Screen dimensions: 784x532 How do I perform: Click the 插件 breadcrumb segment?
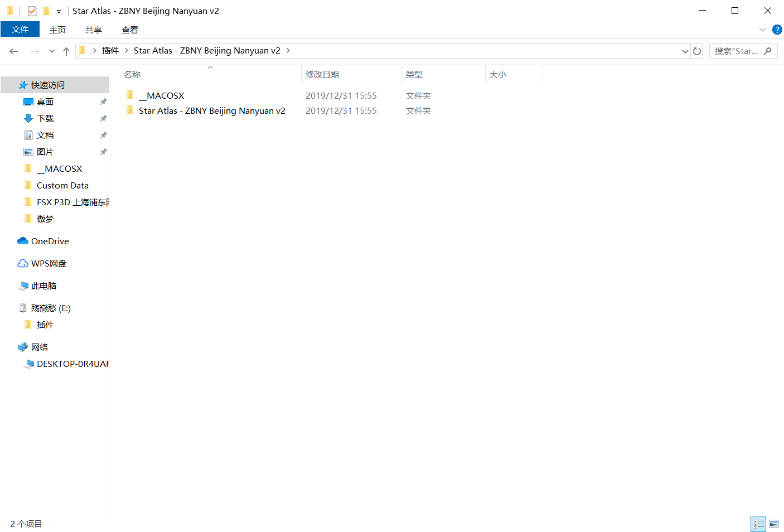point(110,51)
